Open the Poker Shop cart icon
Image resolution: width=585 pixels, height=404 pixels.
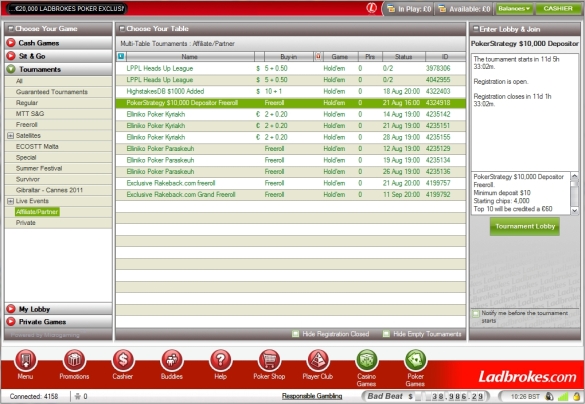(269, 360)
